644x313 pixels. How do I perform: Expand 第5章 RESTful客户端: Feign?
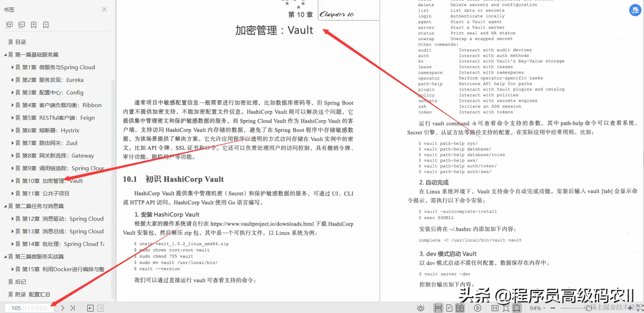[13, 118]
